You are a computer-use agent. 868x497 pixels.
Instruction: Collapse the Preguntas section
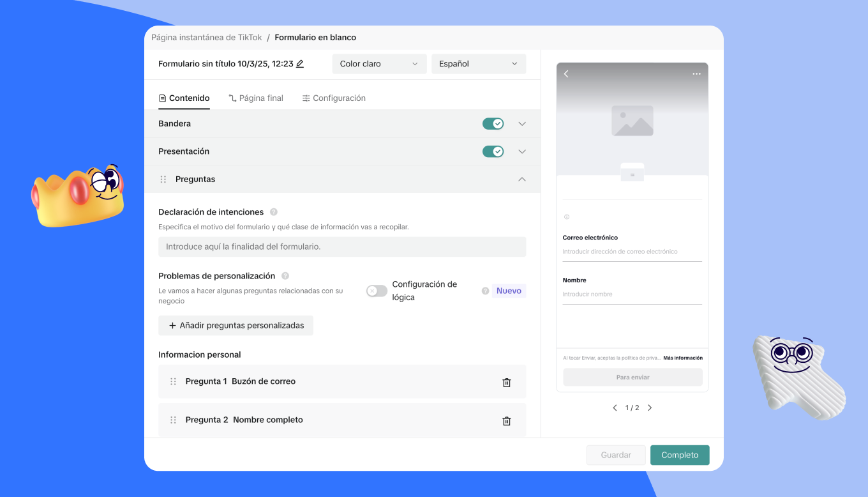coord(522,180)
